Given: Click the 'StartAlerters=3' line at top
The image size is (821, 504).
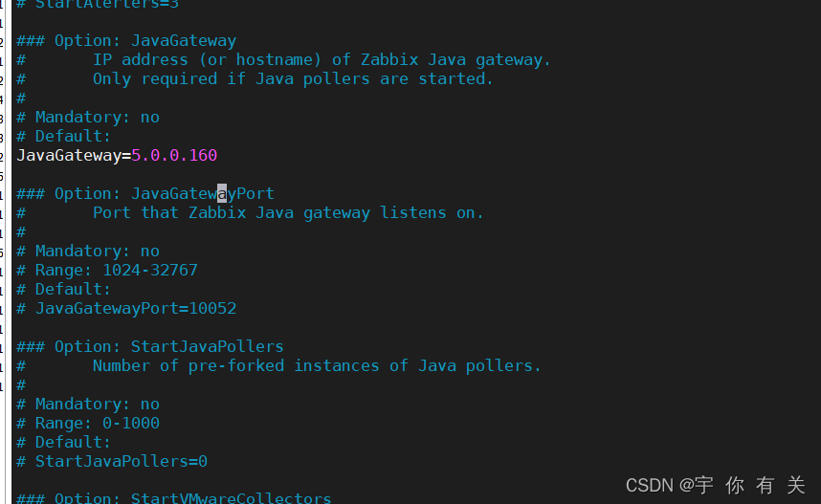Looking at the screenshot, I should click(x=98, y=5).
